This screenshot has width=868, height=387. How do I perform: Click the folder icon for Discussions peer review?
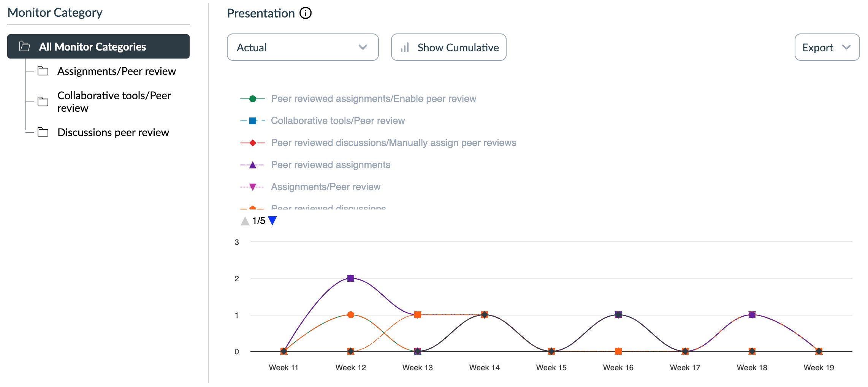[43, 132]
